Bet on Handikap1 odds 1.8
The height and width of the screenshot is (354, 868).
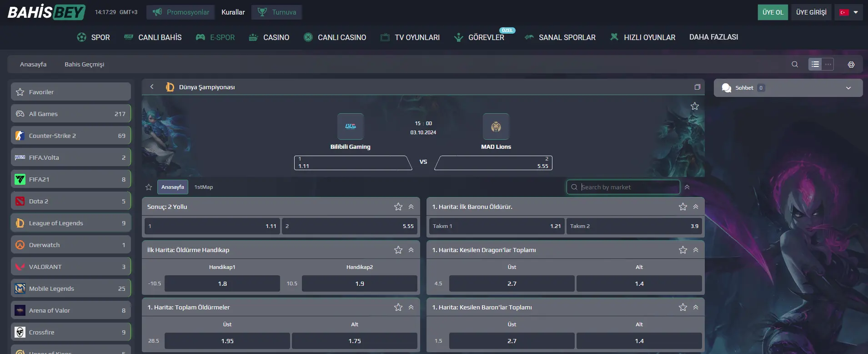pos(222,283)
